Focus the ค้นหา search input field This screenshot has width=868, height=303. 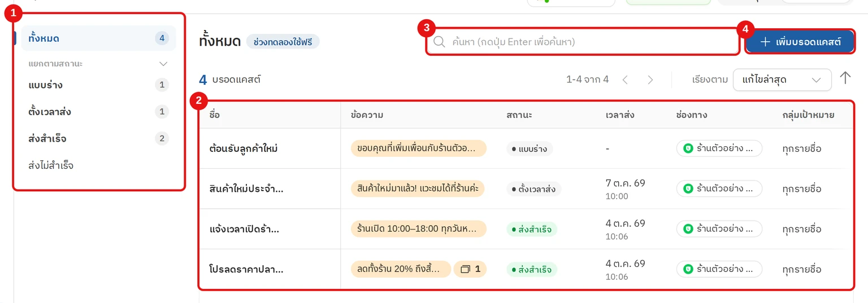583,42
